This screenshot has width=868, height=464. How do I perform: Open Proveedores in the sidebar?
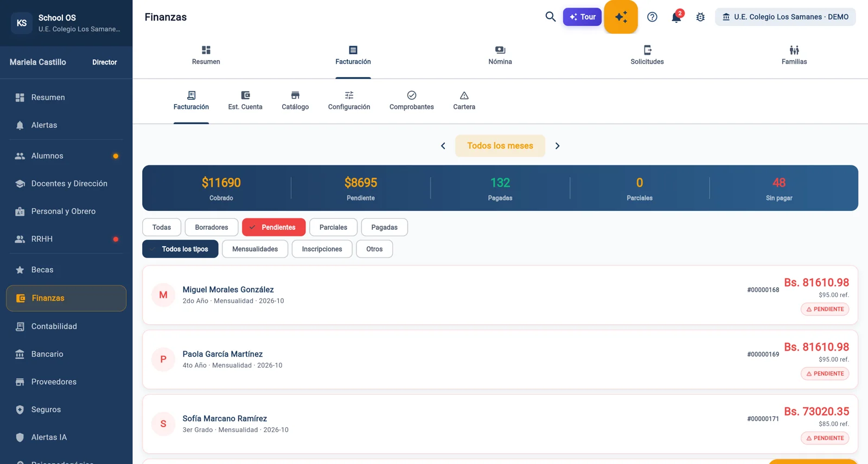pyautogui.click(x=66, y=382)
